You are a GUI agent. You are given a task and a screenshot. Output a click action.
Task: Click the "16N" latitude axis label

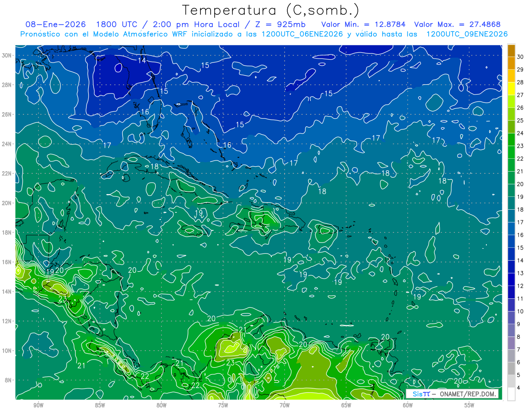tap(8, 262)
